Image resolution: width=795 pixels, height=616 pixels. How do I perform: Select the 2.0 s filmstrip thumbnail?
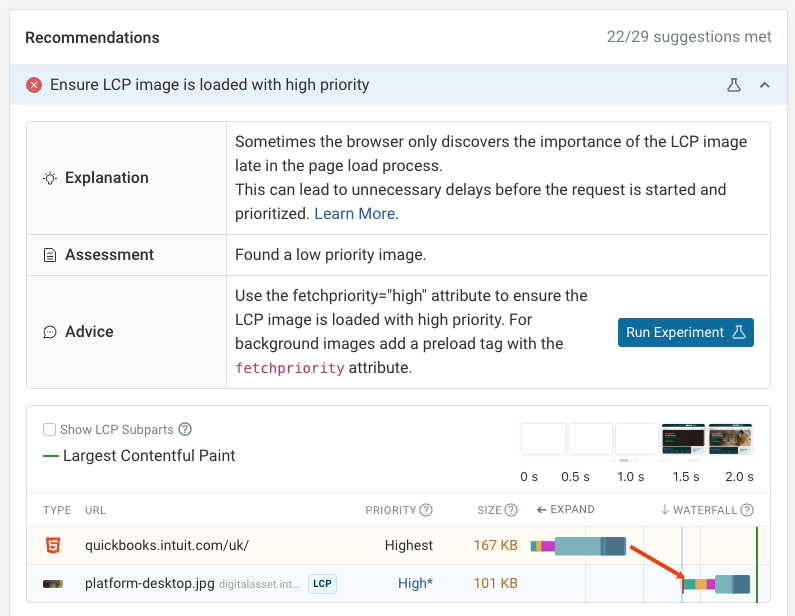click(730, 439)
